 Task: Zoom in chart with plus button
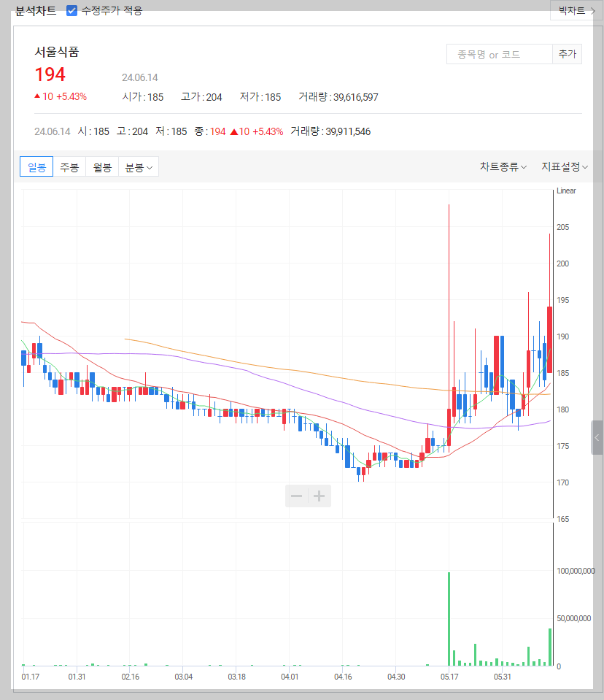[x=320, y=496]
